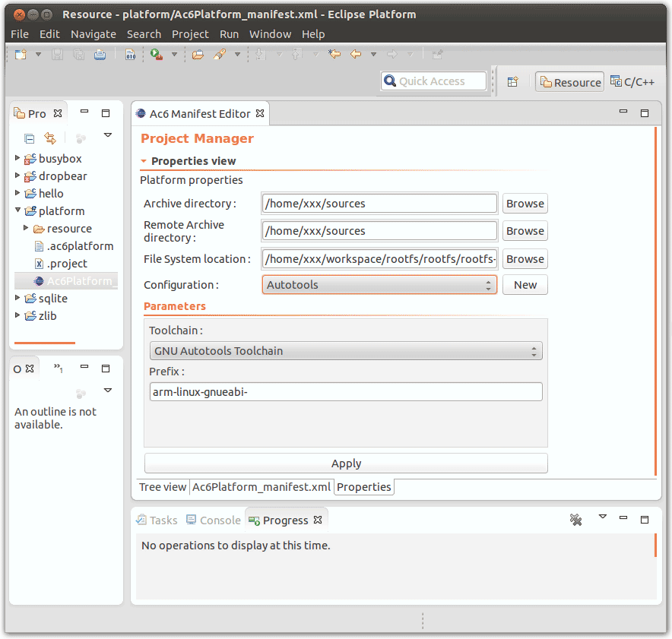Screen dimensions: 672x639
Task: Switch to the Ac6Platform_manifest.xml tab
Action: (x=262, y=487)
